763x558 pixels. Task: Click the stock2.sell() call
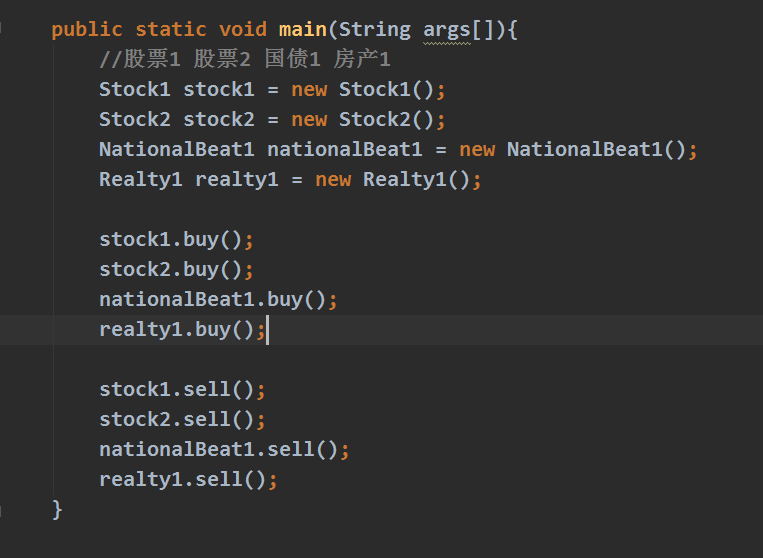pos(182,420)
